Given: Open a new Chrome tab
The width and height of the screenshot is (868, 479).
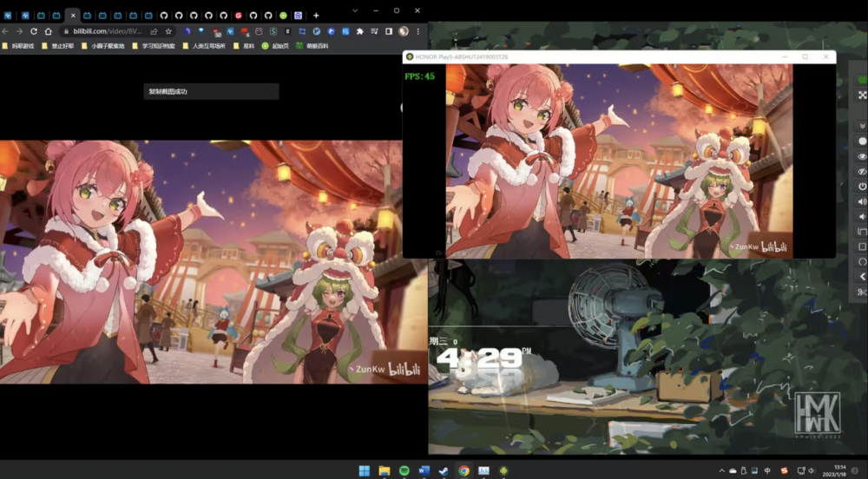Looking at the screenshot, I should point(316,16).
